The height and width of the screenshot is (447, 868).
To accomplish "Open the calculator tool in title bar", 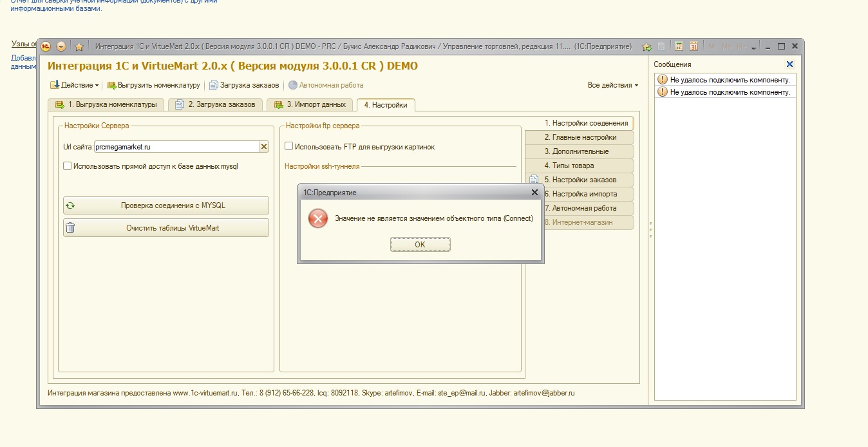I will pos(679,46).
